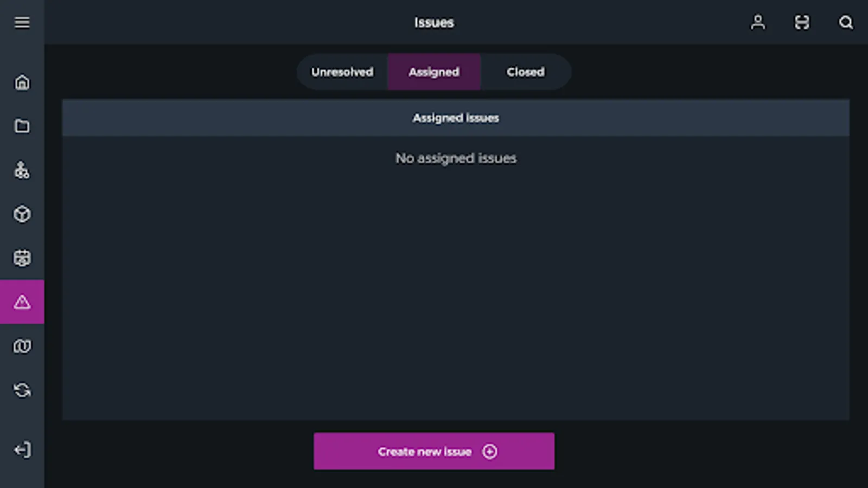Open the map sidebar icon

[x=22, y=346]
